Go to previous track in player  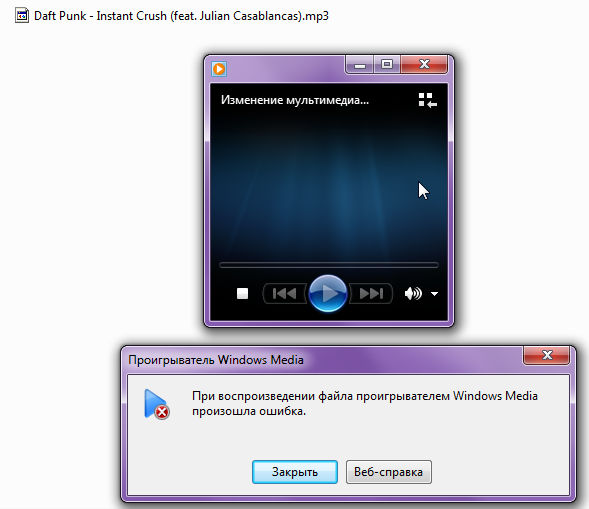point(285,293)
